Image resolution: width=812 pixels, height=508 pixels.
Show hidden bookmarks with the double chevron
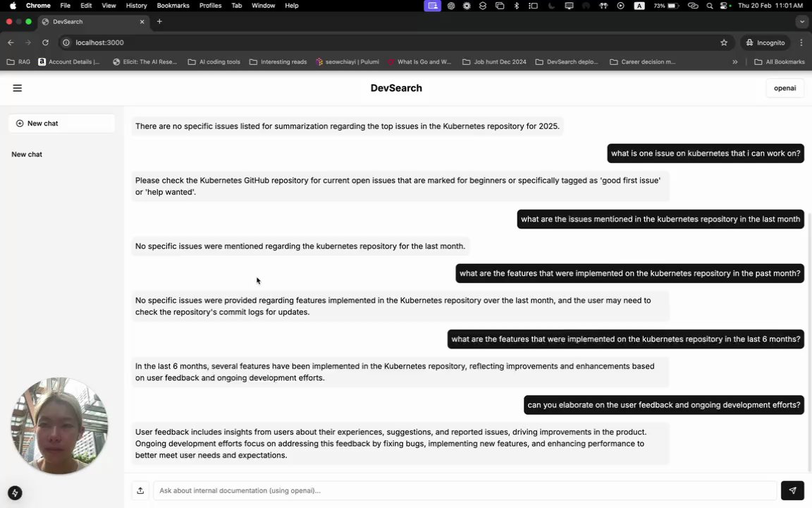click(x=735, y=61)
